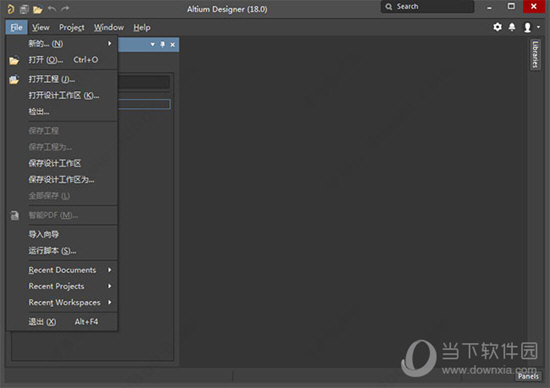This screenshot has height=388, width=550.
Task: Click the dark field above the highlighted one
Action: click(x=144, y=83)
